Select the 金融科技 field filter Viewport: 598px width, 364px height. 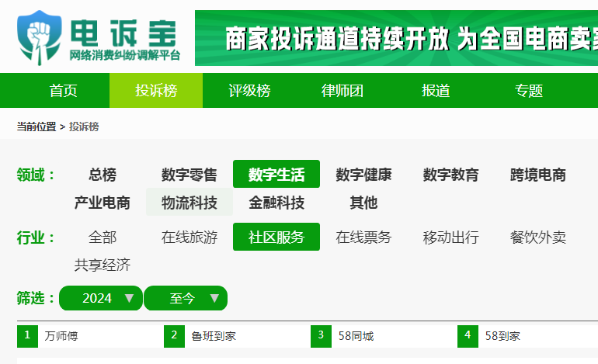click(x=276, y=202)
